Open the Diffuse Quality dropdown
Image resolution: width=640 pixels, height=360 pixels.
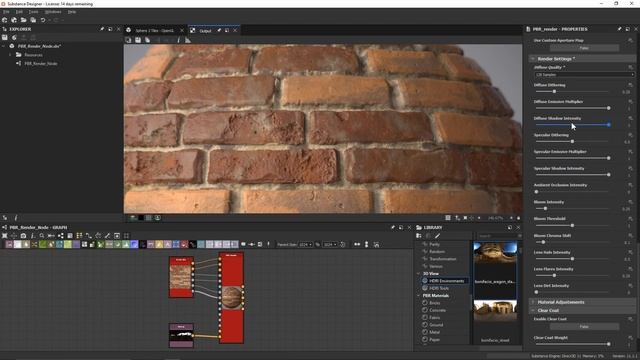(584, 75)
